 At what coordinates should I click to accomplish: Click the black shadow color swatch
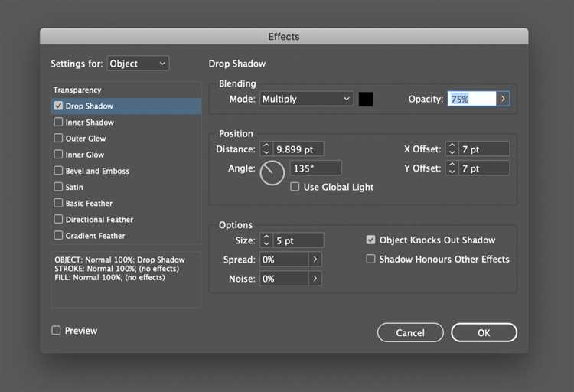(x=366, y=99)
